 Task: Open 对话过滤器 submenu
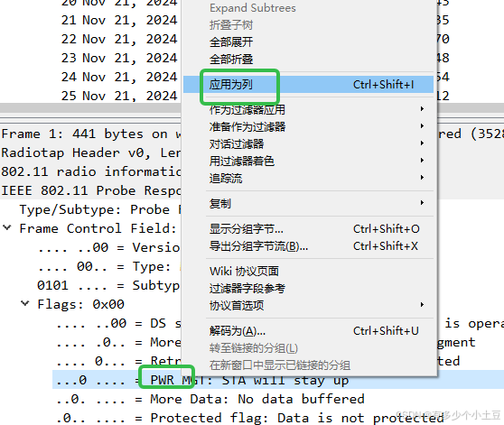click(308, 143)
